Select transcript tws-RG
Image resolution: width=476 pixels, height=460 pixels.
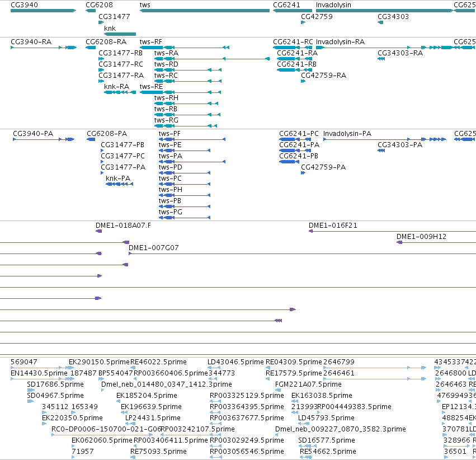pyautogui.click(x=186, y=126)
